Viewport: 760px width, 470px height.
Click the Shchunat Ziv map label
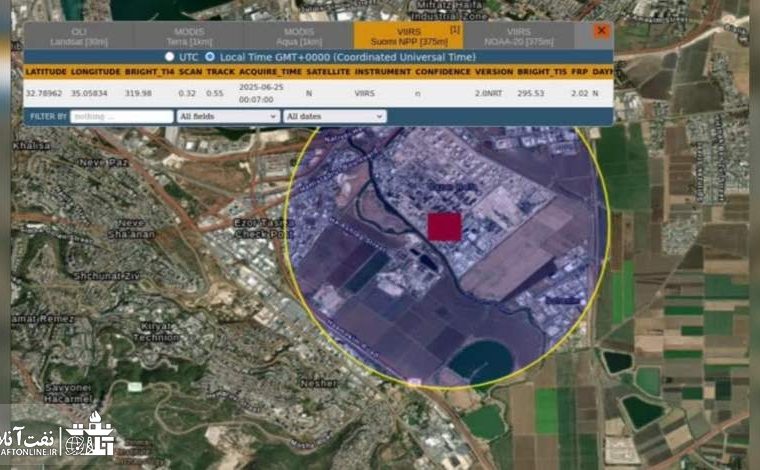(x=106, y=276)
